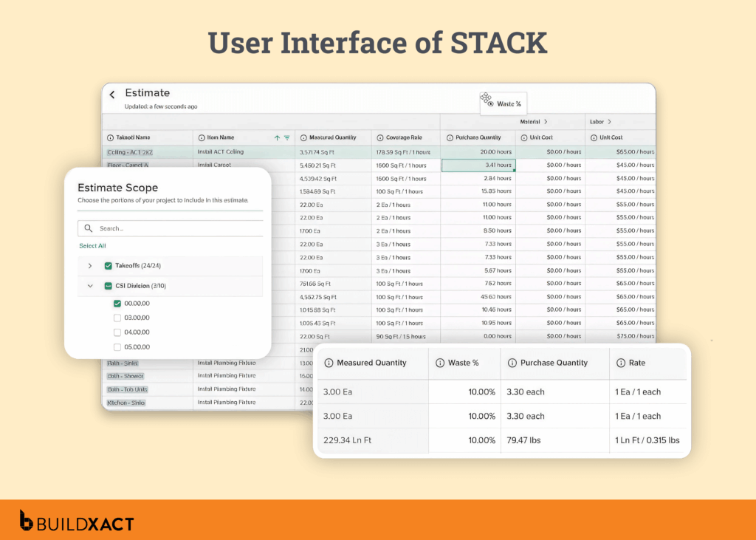
Task: Click the back arrow beside Estimate
Action: click(111, 93)
